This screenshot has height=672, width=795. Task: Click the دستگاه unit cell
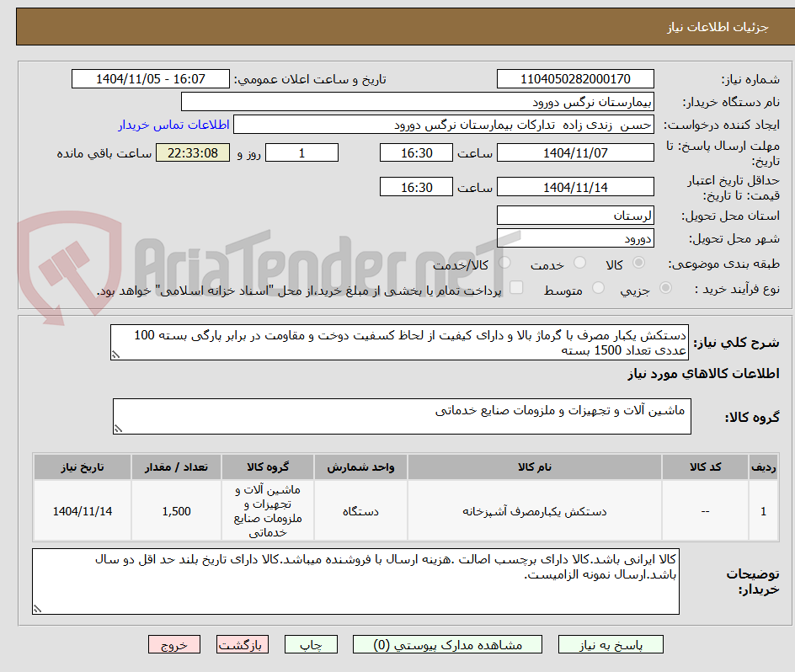(x=360, y=511)
